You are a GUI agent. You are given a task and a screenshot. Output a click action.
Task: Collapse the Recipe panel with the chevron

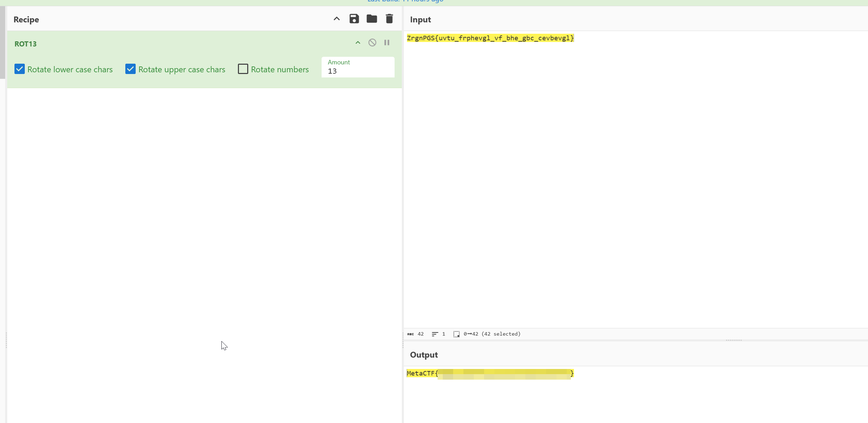(x=336, y=19)
